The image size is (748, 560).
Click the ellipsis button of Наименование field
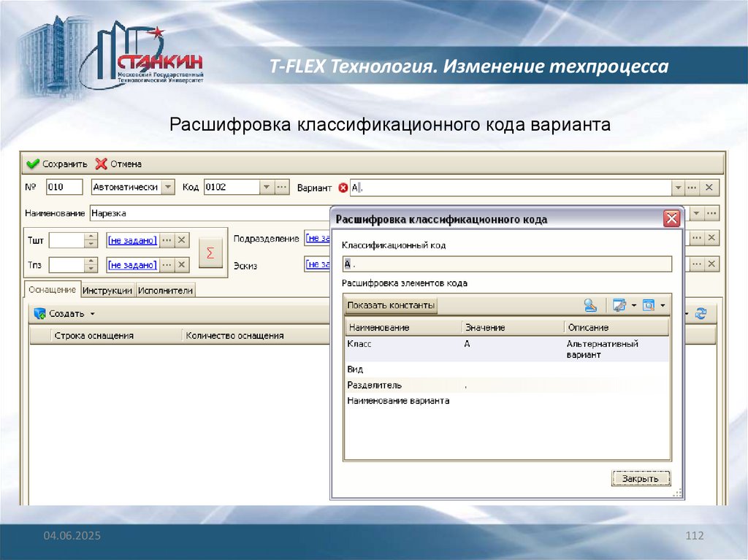click(711, 213)
